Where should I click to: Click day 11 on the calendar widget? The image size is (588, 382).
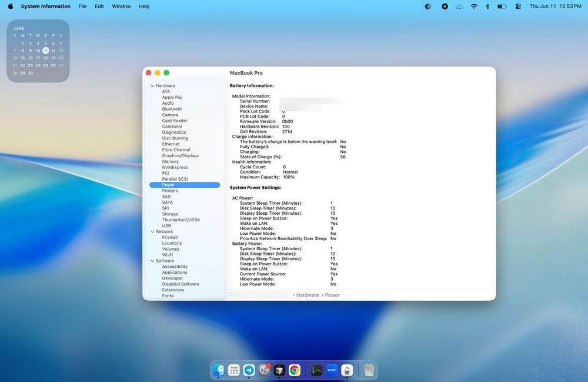point(45,50)
